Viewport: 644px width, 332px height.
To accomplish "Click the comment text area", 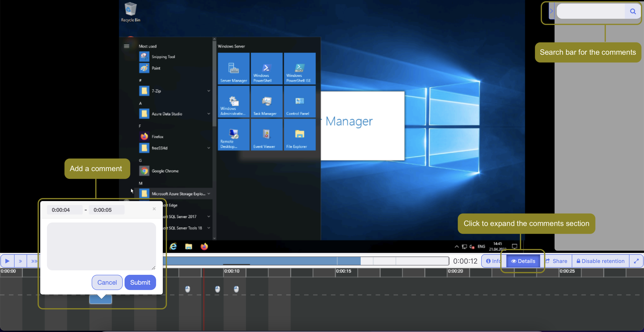I will (101, 246).
